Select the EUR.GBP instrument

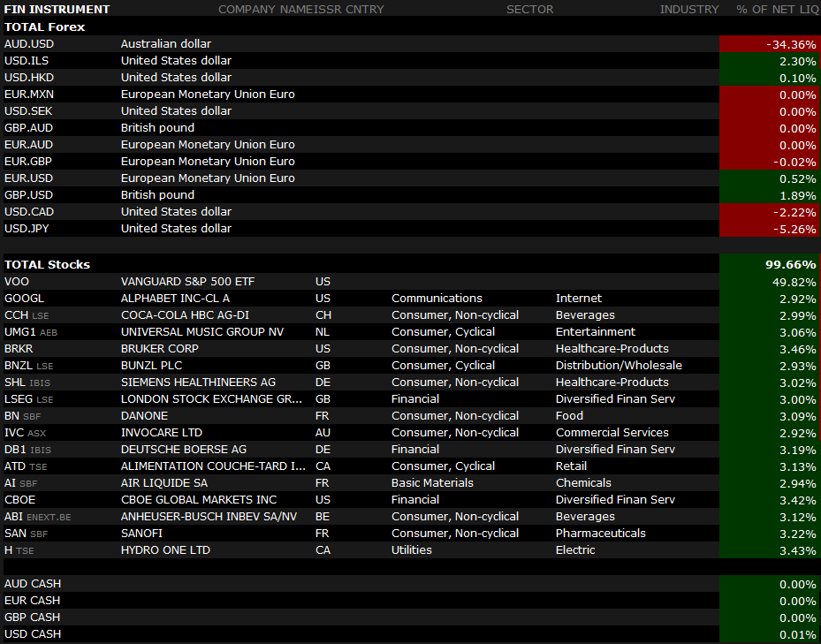coord(28,162)
